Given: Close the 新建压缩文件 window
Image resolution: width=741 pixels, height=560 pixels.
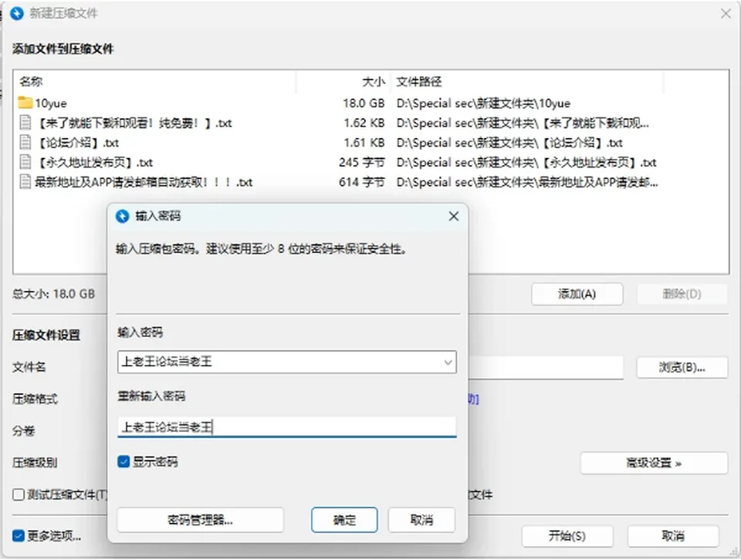Looking at the screenshot, I should pos(726,14).
